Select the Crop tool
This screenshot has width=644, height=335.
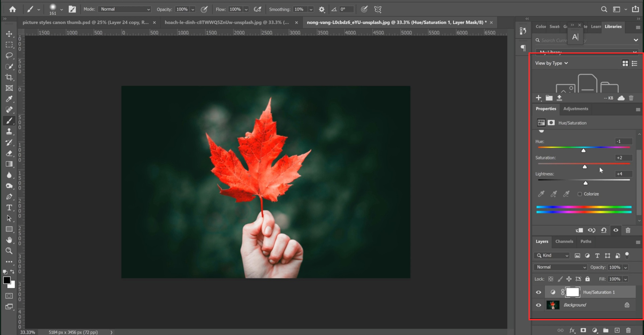9,77
